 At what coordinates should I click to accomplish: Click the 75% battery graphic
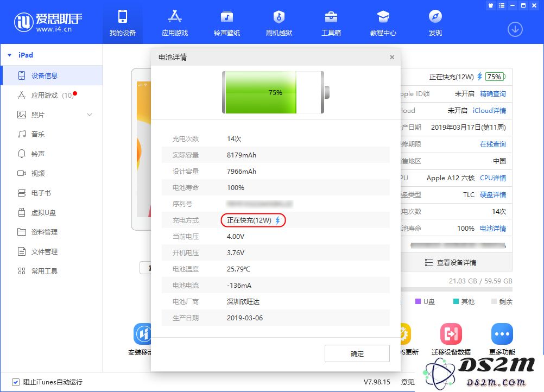pos(275,92)
